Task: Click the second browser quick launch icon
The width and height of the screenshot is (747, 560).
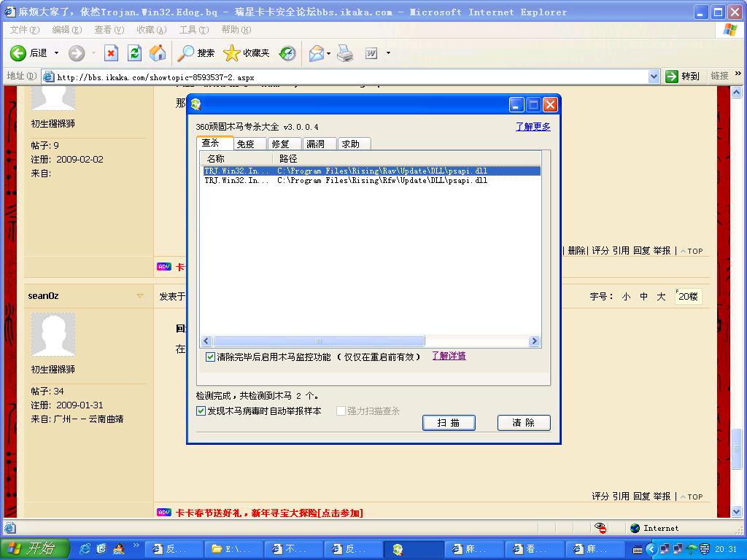Action: pos(101,549)
